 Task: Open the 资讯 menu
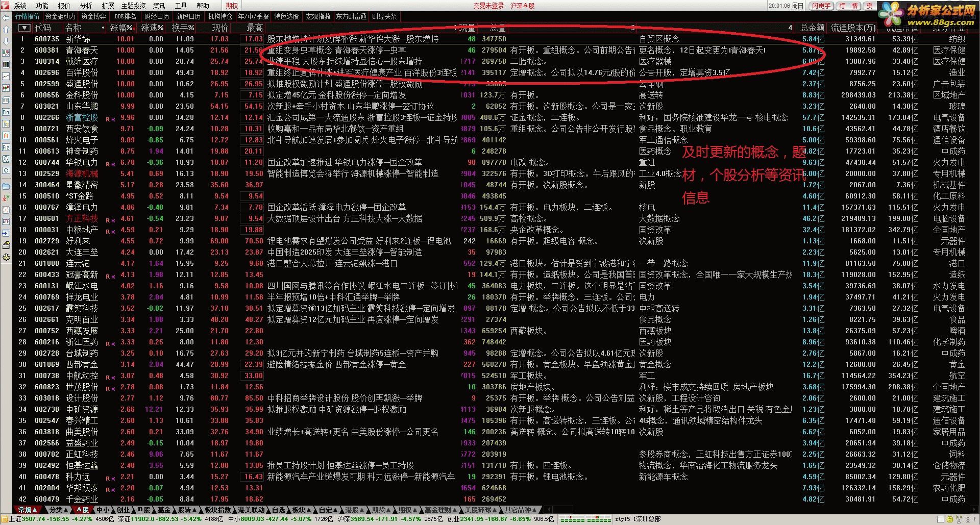tap(159, 6)
